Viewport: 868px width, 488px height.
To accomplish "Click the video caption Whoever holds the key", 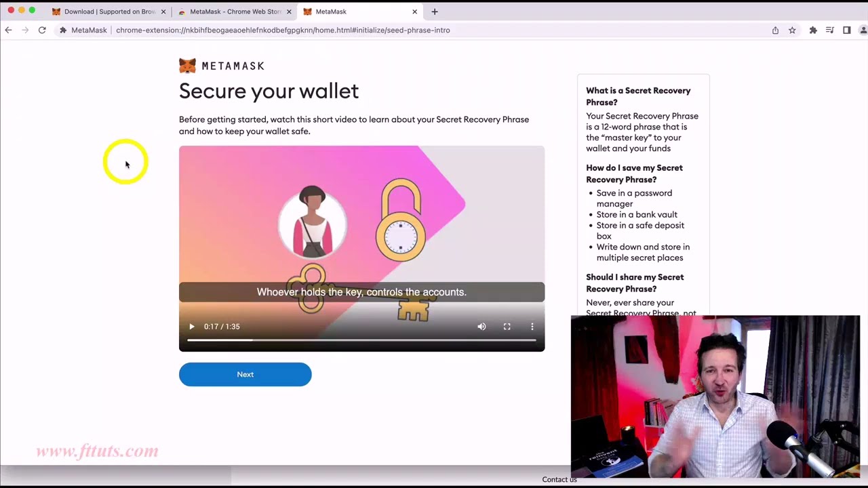I will point(361,292).
